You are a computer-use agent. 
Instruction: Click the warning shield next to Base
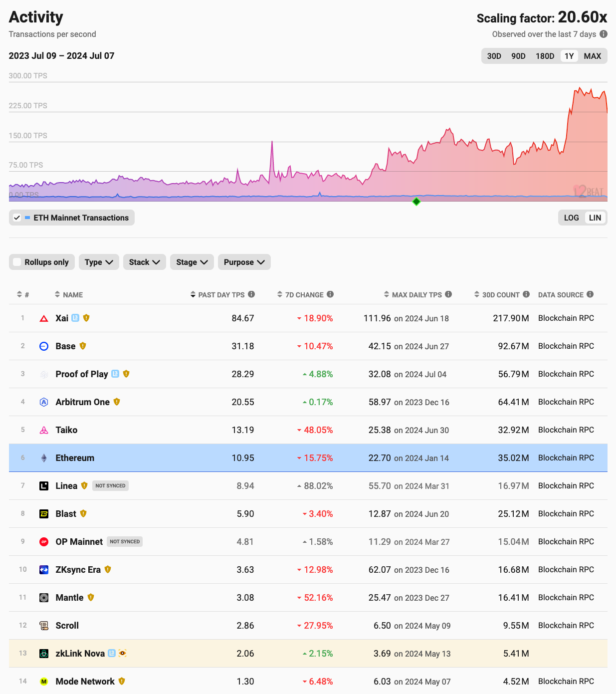coord(83,346)
